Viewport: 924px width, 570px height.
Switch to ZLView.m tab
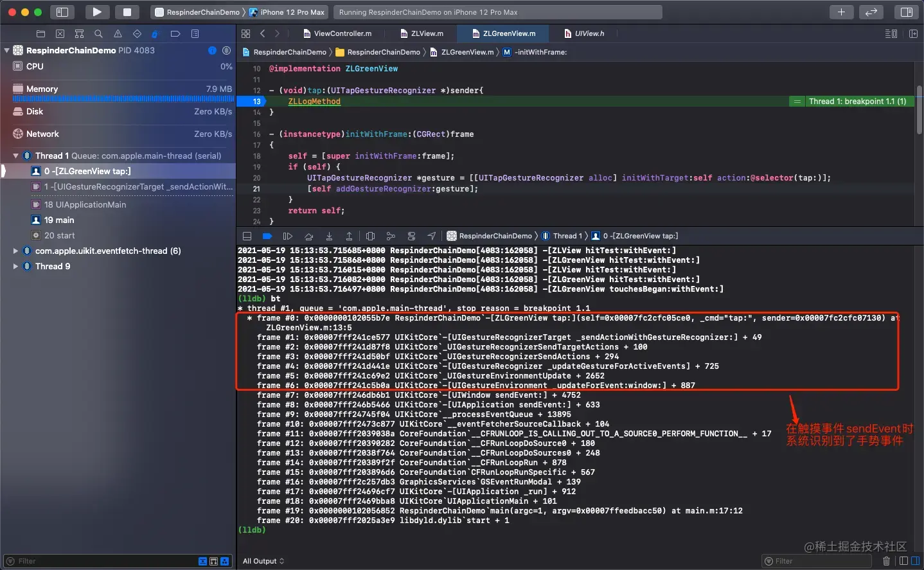(422, 33)
